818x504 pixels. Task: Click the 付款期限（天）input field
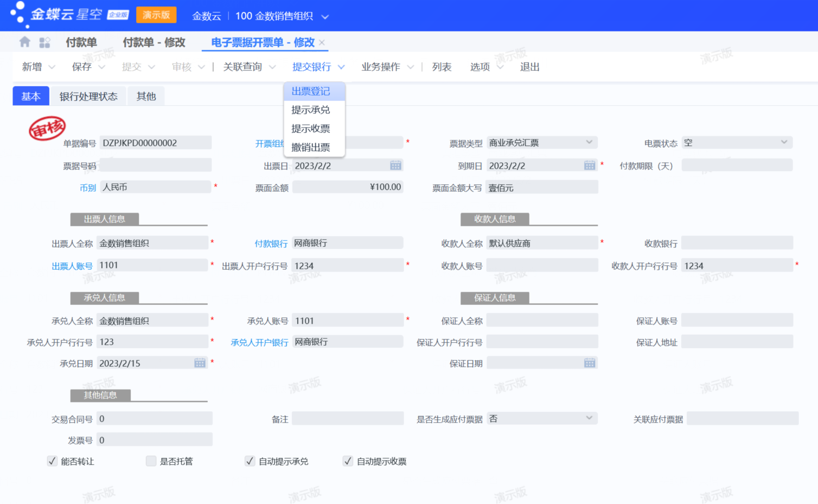[737, 165]
